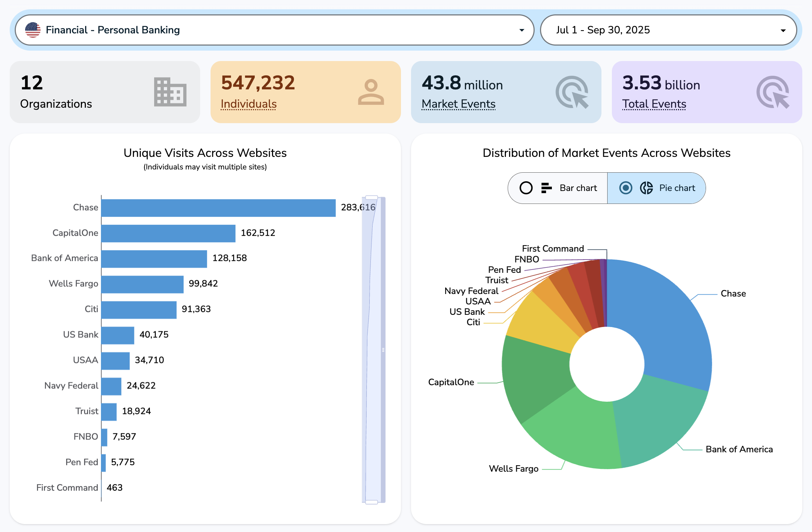
Task: Switch to Bar chart view label
Action: pos(578,188)
